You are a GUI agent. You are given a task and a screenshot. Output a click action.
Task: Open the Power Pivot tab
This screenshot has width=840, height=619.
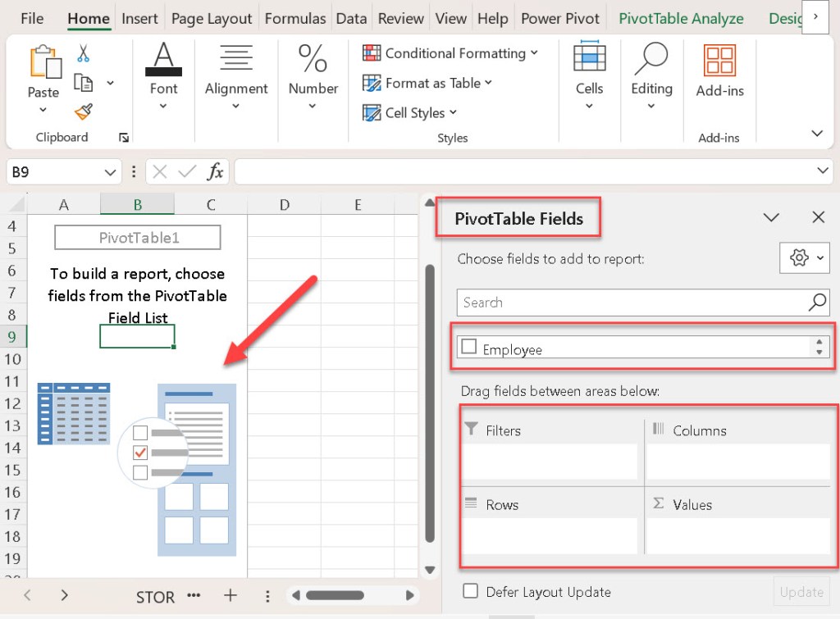559,19
